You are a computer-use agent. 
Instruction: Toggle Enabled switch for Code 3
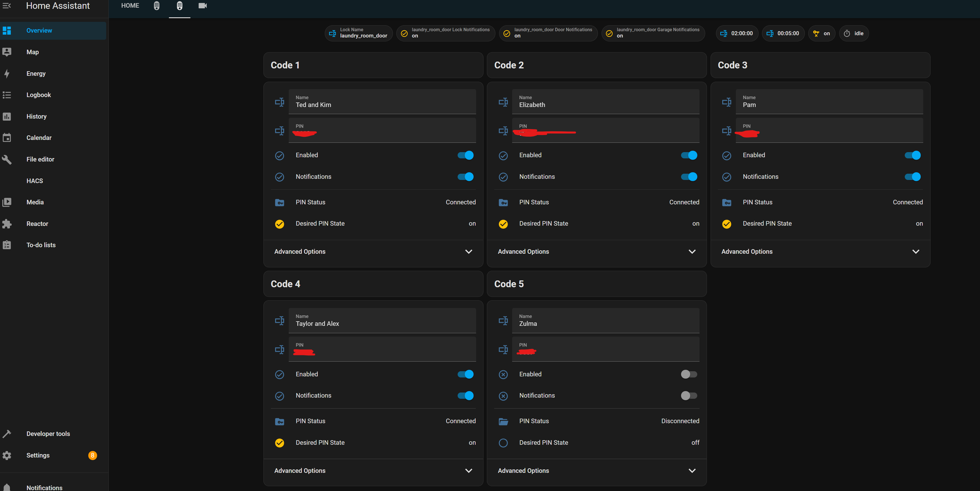(x=912, y=155)
